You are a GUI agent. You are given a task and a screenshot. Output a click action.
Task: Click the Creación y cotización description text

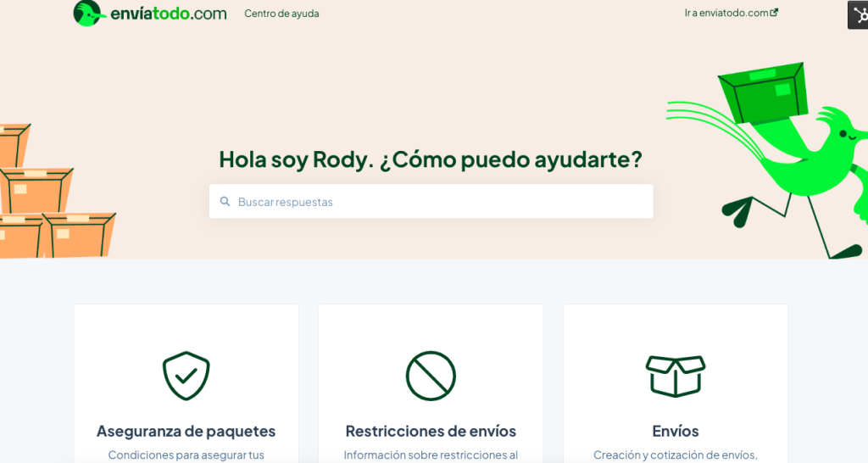[x=676, y=455]
